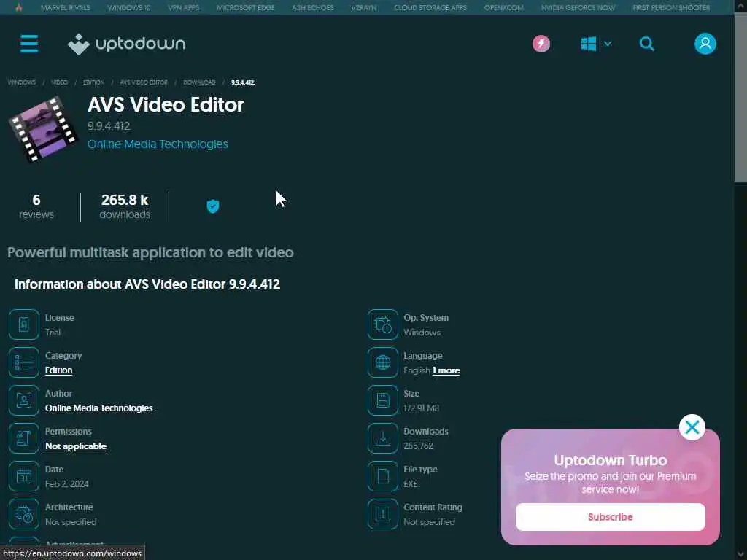Image resolution: width=747 pixels, height=560 pixels.
Task: Click the Author person icon
Action: [24, 400]
